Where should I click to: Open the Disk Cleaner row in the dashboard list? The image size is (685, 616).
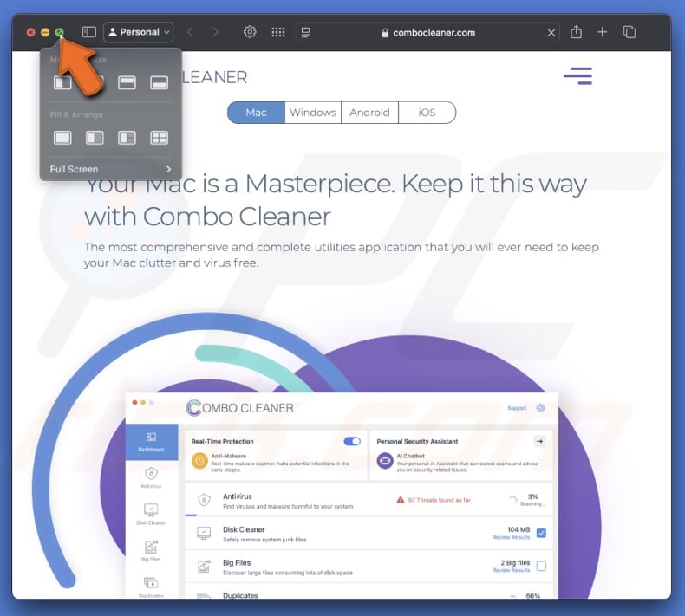tap(369, 534)
